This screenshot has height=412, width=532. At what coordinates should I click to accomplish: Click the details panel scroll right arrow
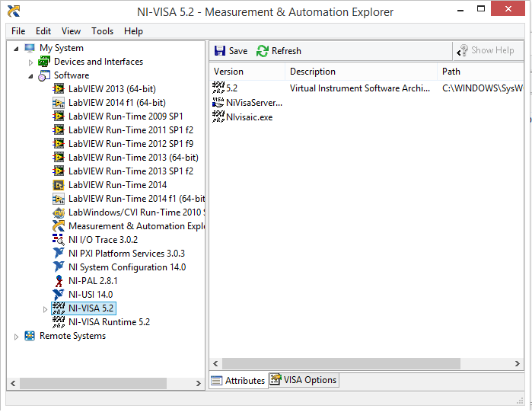517,363
